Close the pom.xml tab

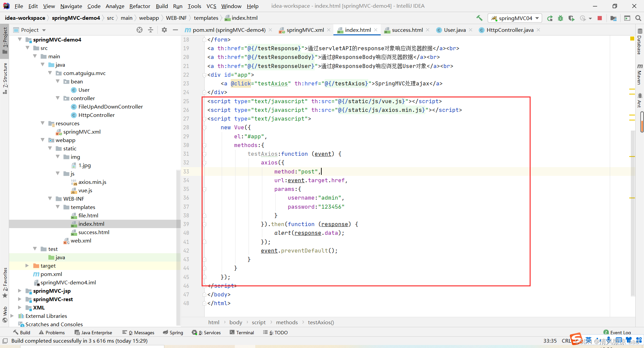pyautogui.click(x=270, y=30)
